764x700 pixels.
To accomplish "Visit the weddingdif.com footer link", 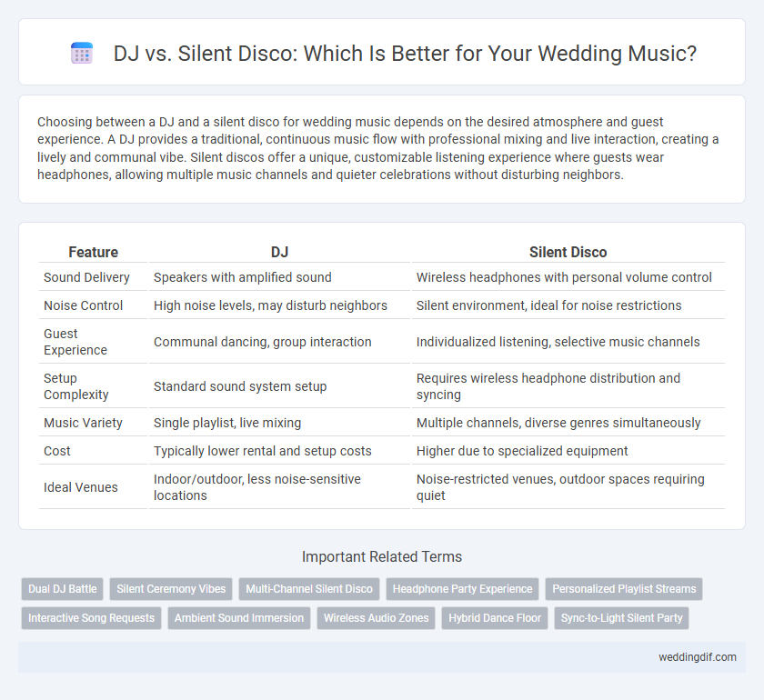I will tap(698, 657).
